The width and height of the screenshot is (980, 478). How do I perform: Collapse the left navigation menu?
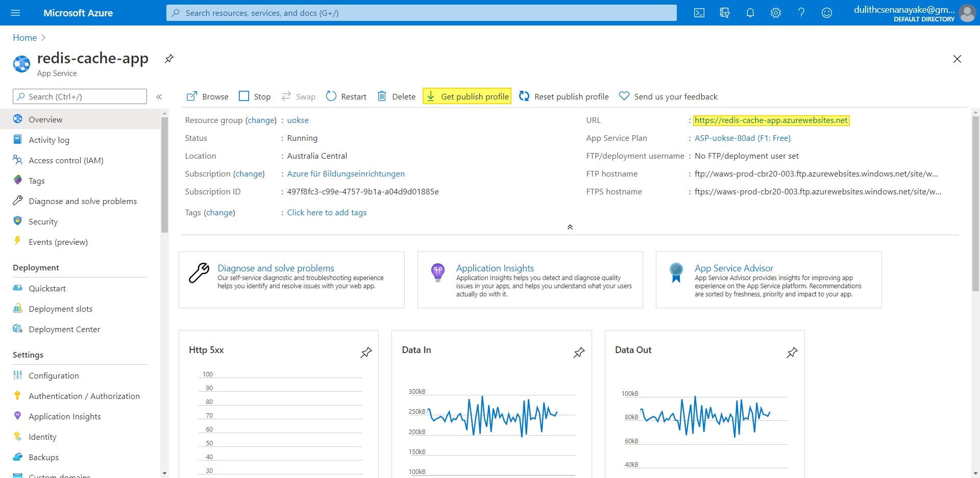159,96
